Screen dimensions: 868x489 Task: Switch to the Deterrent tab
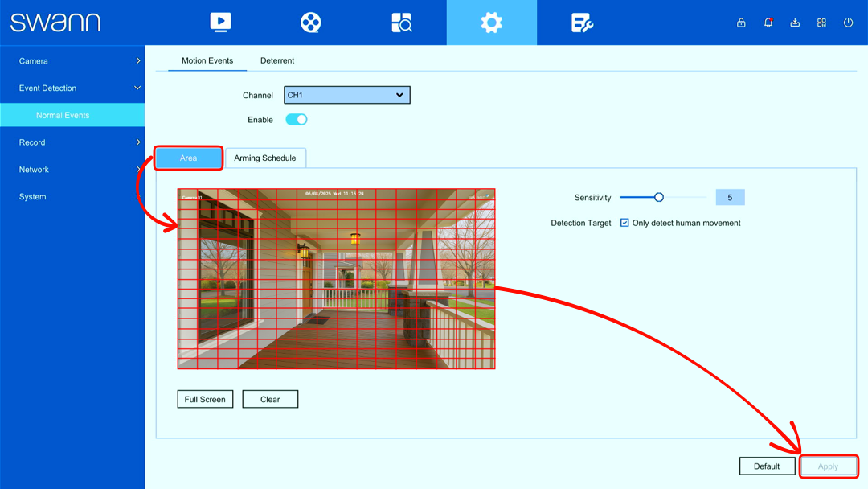pos(277,60)
